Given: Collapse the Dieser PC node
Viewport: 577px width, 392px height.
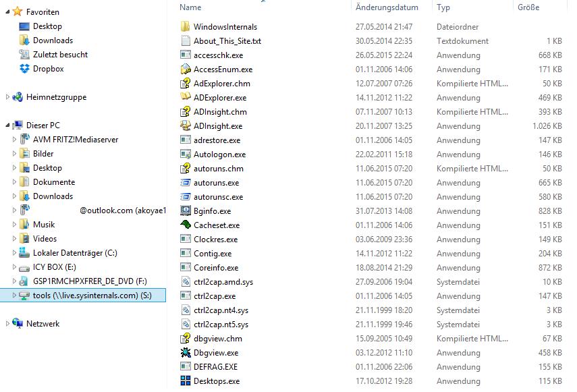Looking at the screenshot, I should (x=7, y=125).
